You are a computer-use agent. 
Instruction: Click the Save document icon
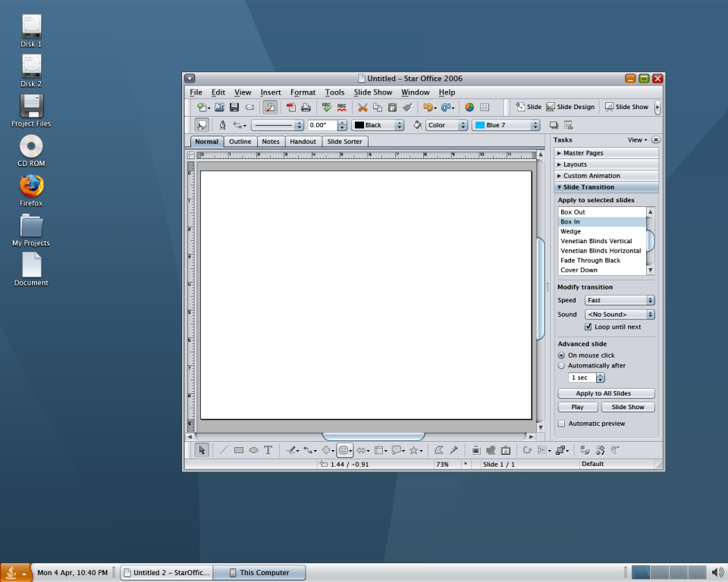point(234,108)
